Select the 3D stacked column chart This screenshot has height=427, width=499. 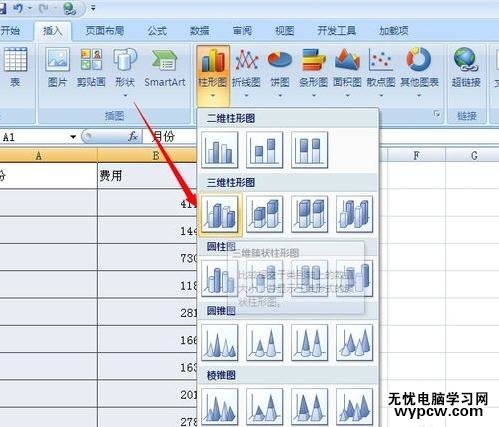[265, 214]
